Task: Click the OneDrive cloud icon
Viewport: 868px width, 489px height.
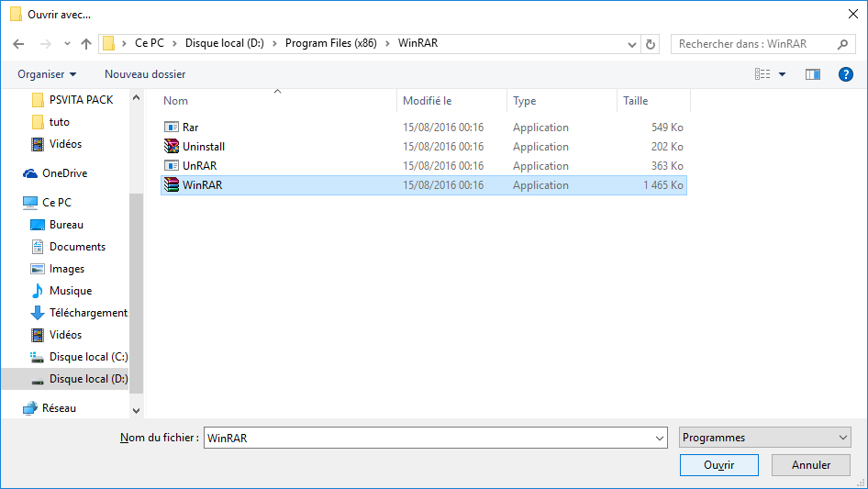Action: 30,174
